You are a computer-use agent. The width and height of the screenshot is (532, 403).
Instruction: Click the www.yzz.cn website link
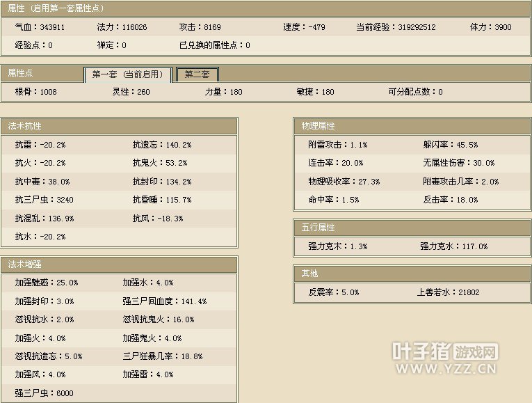tap(445, 368)
